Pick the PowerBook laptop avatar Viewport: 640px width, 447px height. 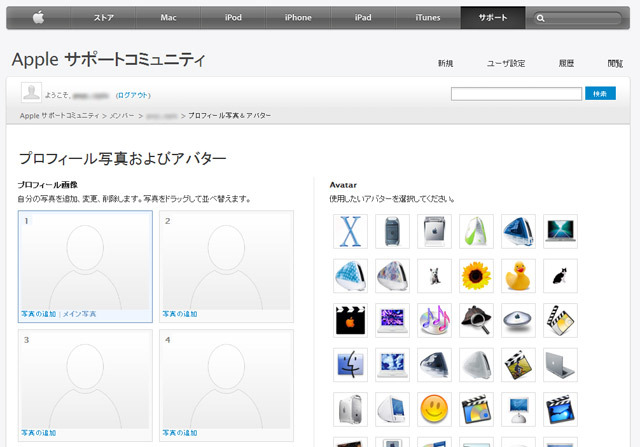(x=560, y=231)
